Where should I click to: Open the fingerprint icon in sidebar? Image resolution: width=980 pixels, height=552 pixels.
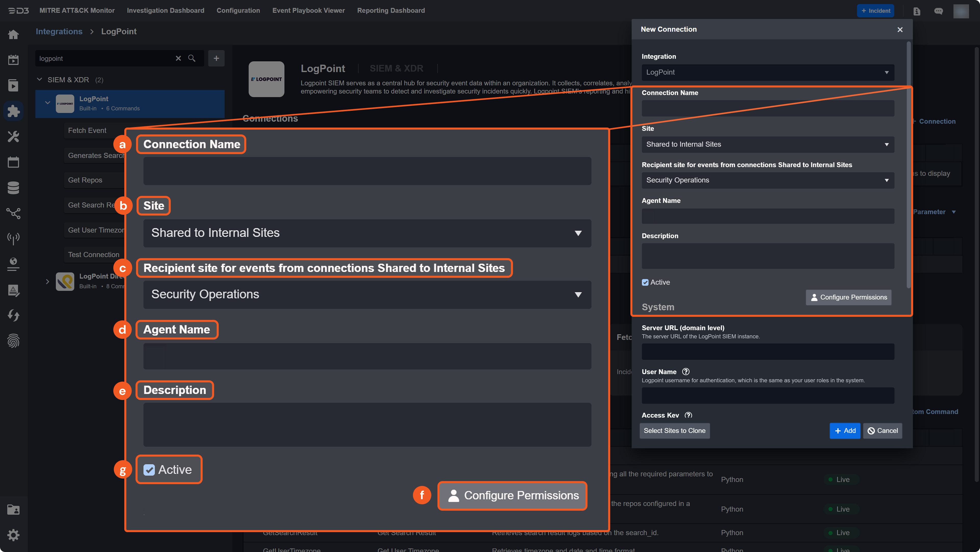[13, 341]
